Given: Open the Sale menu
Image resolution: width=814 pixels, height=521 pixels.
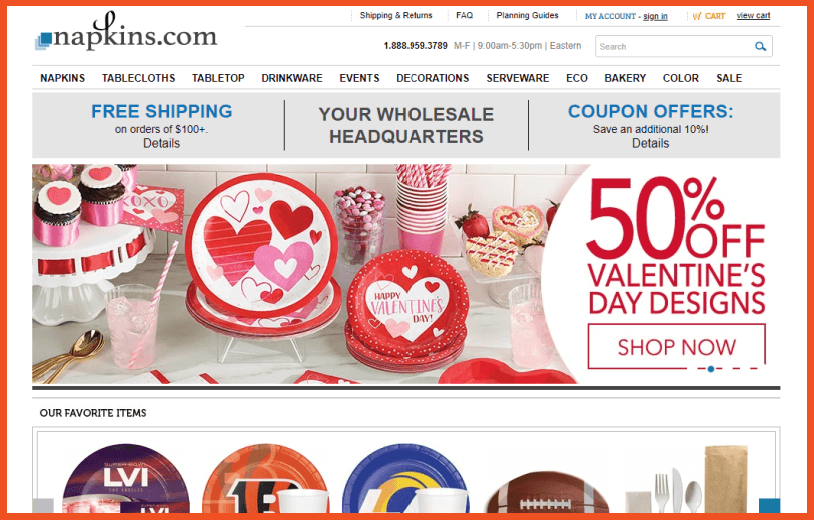Looking at the screenshot, I should (x=729, y=78).
